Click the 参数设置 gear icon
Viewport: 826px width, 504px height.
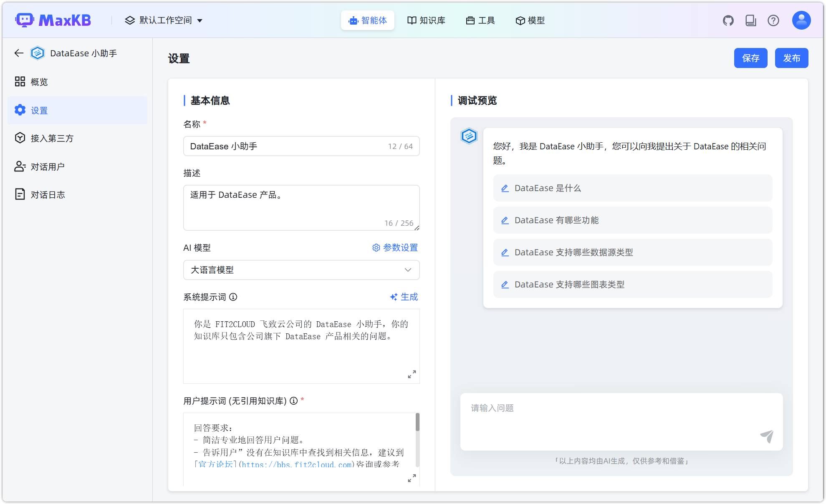click(x=376, y=247)
